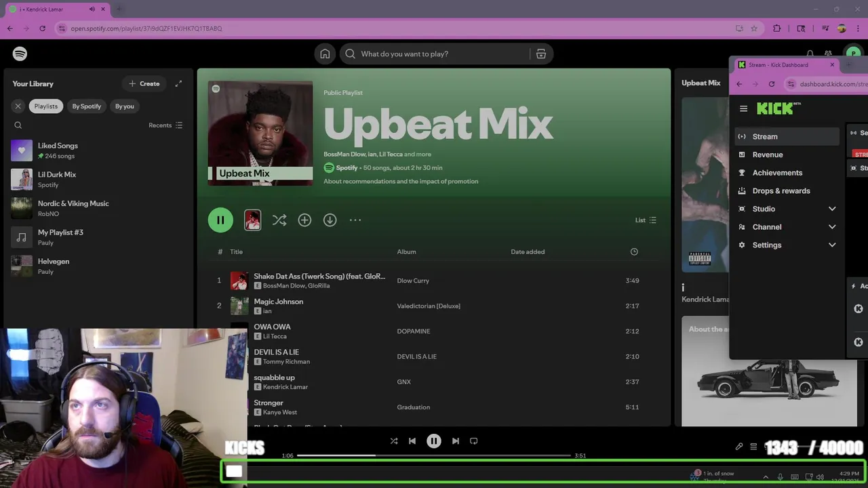Switch to Stream - Kick Dashboard tab
868x488 pixels.
786,65
